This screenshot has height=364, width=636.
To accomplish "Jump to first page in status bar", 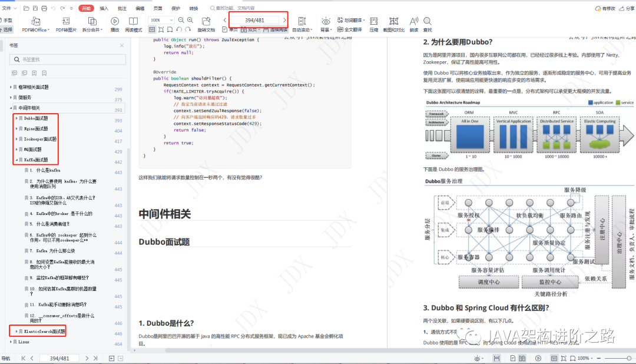I will [x=23, y=358].
